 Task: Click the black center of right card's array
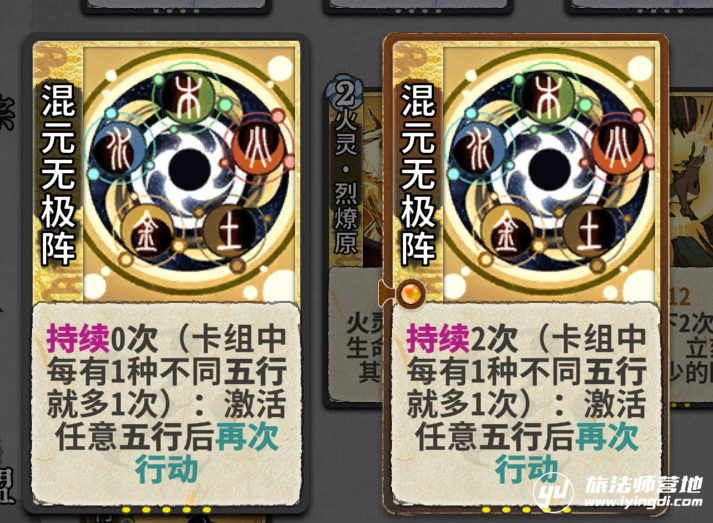[x=549, y=170]
